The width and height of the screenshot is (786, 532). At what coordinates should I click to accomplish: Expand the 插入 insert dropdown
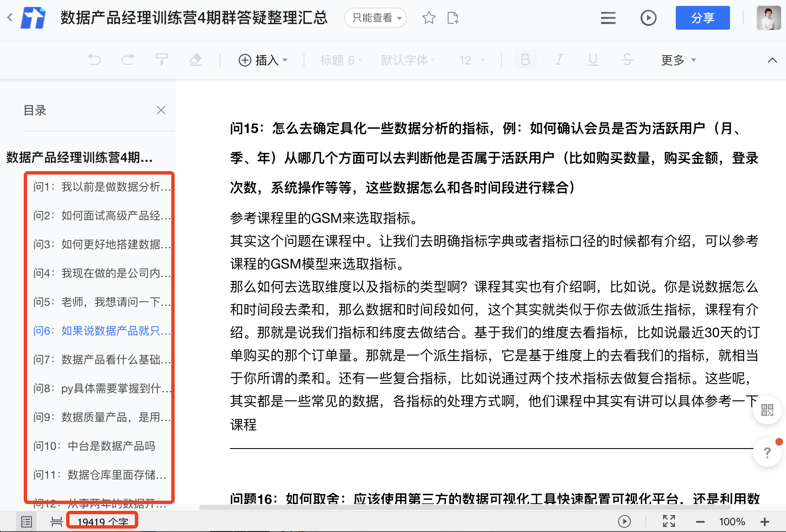click(x=263, y=60)
